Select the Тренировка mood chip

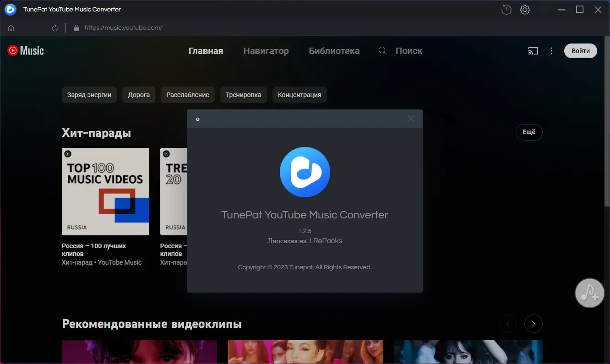[x=244, y=95]
